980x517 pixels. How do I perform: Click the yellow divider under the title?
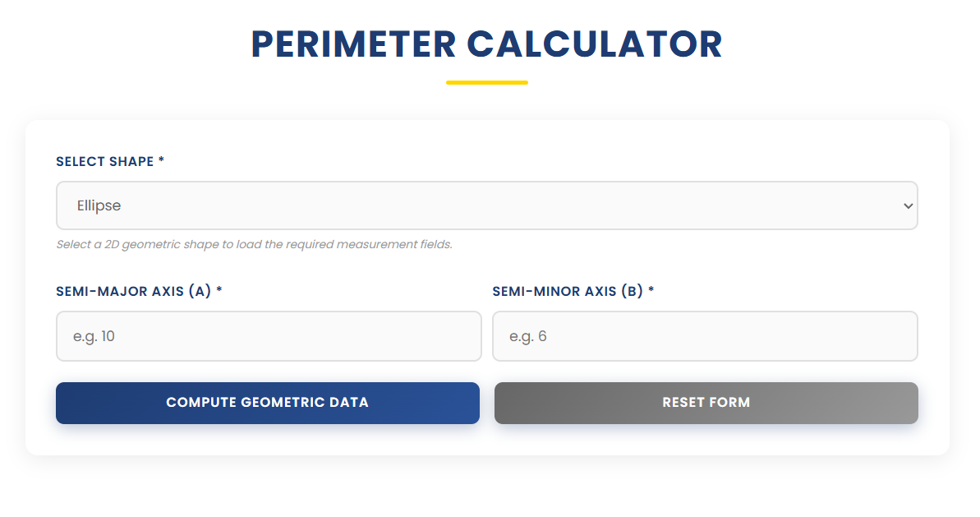tap(486, 81)
